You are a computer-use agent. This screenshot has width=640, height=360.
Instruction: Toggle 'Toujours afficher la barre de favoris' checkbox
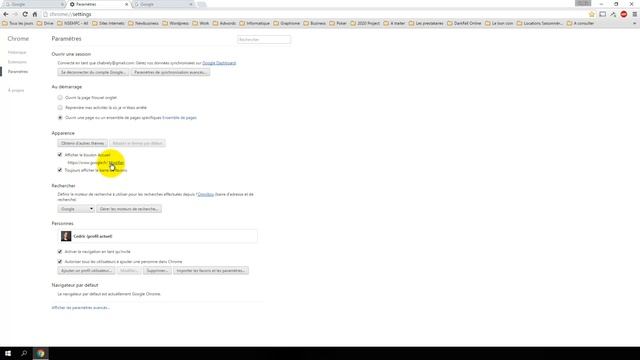pyautogui.click(x=60, y=170)
